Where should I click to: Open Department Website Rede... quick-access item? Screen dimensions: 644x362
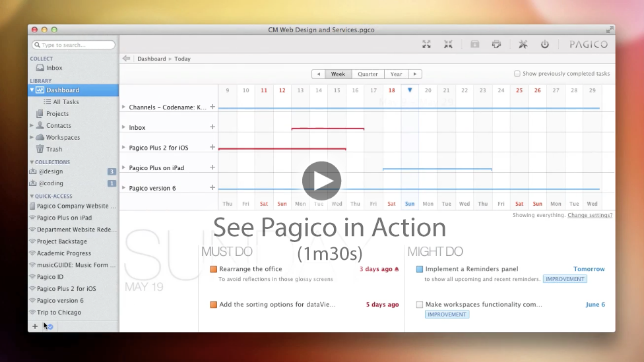73,230
